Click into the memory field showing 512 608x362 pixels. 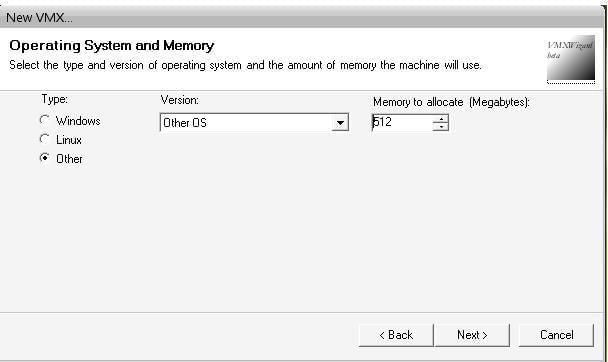[402, 122]
